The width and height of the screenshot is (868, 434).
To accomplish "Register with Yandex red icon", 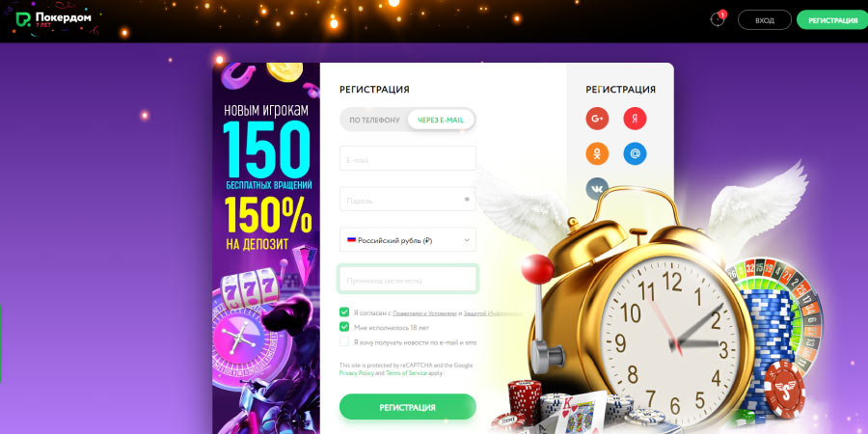I will coord(635,118).
